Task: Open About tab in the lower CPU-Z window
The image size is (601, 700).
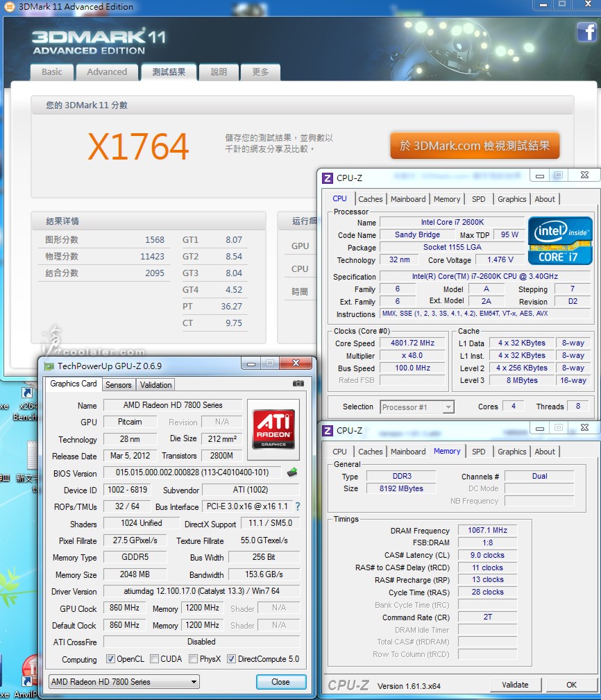Action: tap(545, 452)
